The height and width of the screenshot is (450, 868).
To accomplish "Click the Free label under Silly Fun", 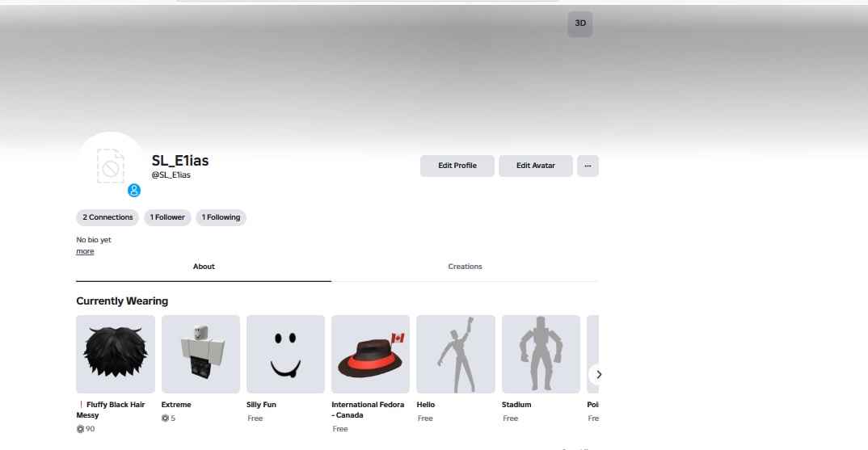I will [255, 418].
